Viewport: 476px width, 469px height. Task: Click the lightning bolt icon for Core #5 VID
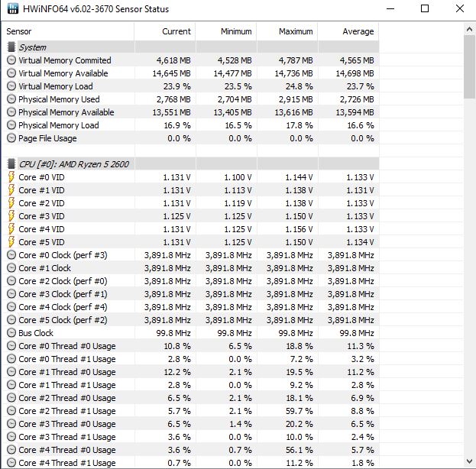[x=11, y=242]
